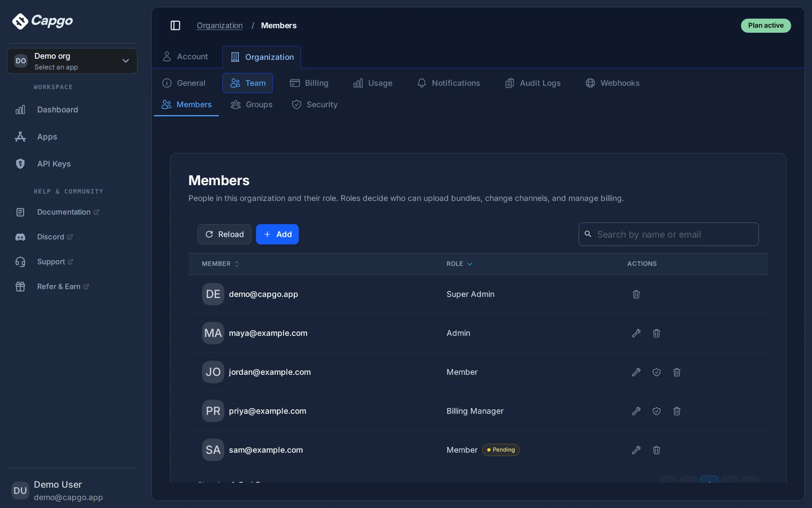This screenshot has width=812, height=508.
Task: Open the Billing tab
Action: pos(309,83)
